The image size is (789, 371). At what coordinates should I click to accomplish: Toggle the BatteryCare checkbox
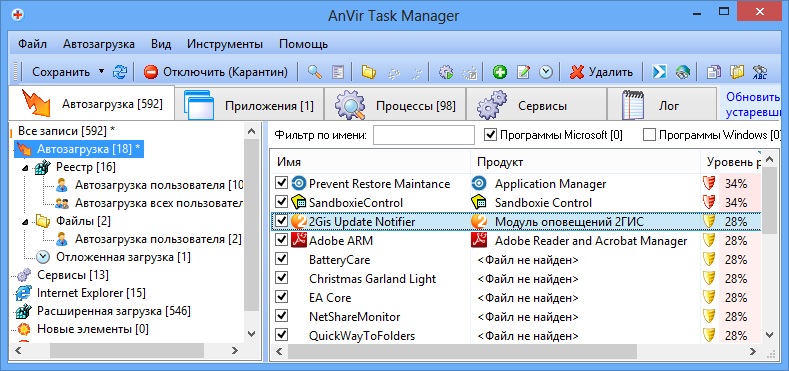[x=282, y=259]
